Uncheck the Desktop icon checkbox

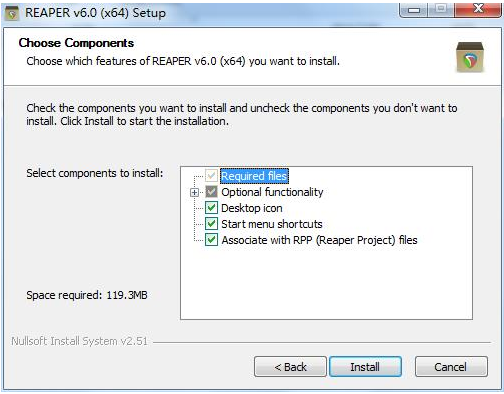(211, 208)
